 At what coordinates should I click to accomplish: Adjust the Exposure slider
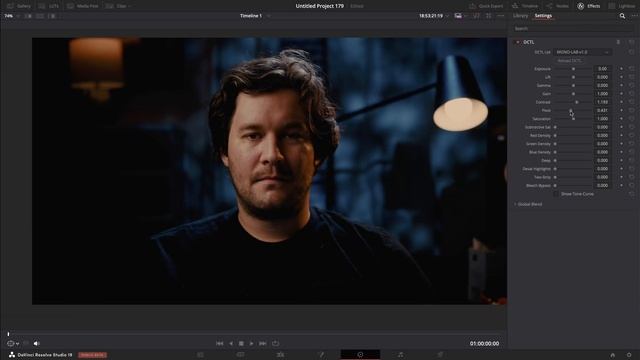coord(573,69)
